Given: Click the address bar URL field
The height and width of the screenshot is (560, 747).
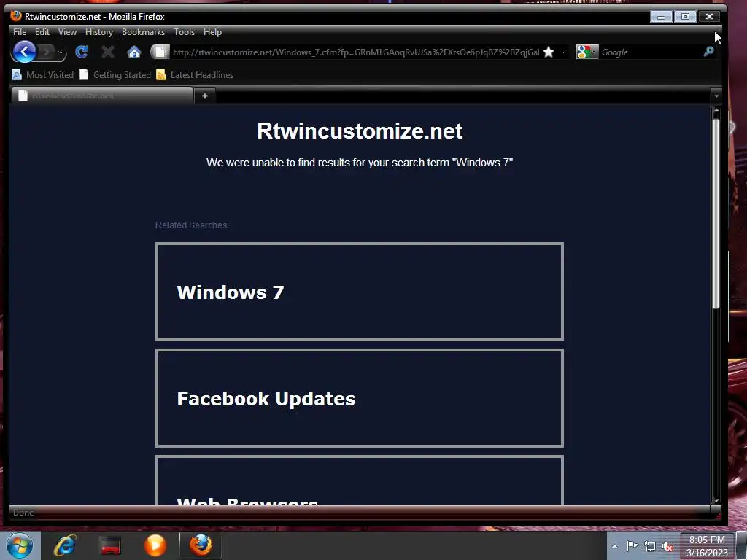Looking at the screenshot, I should [x=355, y=52].
